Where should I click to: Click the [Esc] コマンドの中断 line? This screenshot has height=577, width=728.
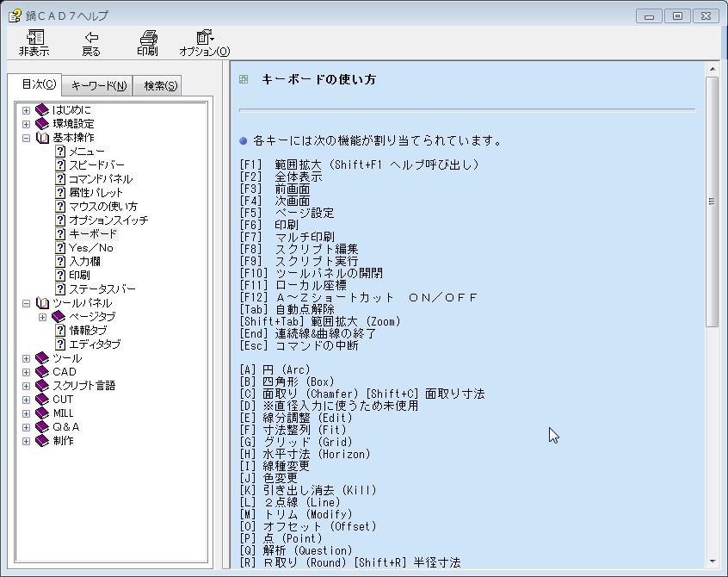[x=299, y=345]
